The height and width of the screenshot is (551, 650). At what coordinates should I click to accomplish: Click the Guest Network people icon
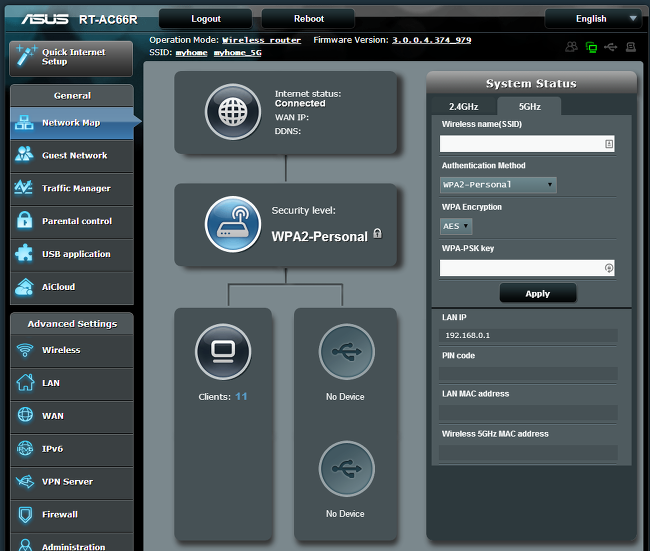click(x=24, y=154)
